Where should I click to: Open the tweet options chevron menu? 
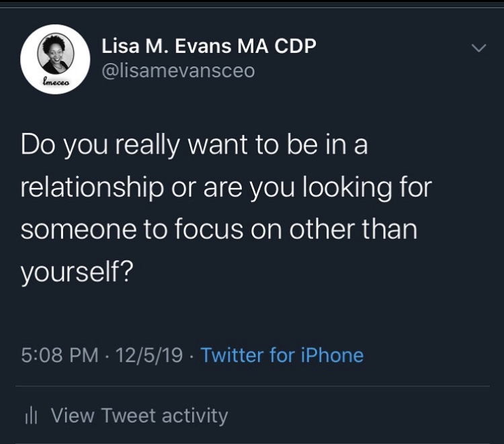point(478,48)
